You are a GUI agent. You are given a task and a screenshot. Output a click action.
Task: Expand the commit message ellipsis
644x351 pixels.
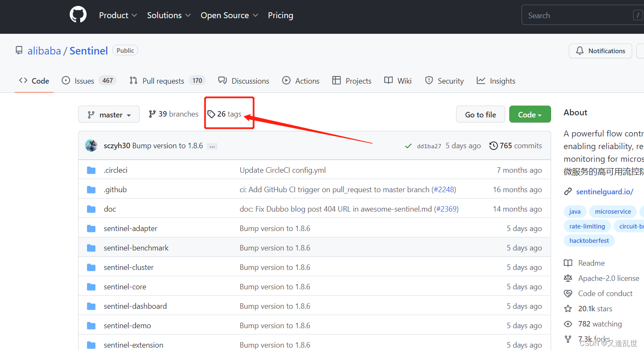pyautogui.click(x=212, y=146)
